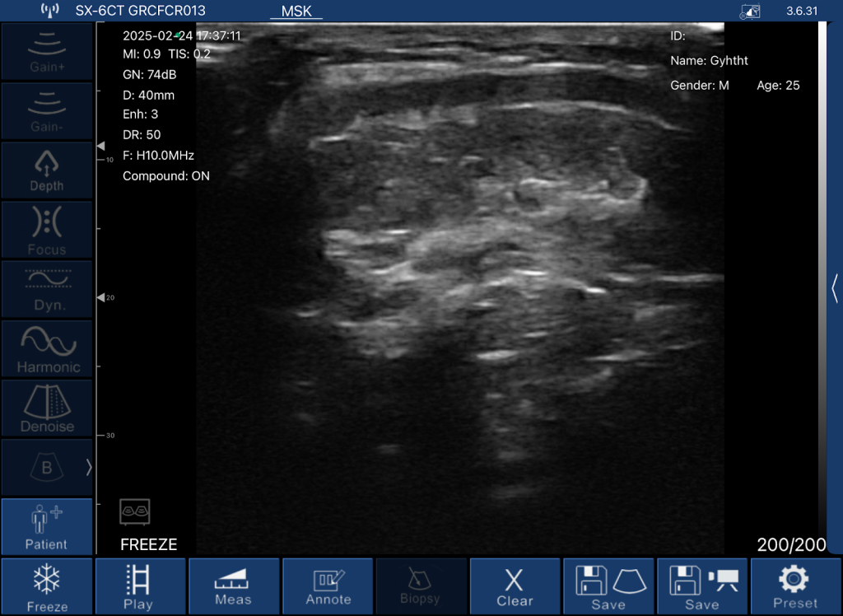The image size is (843, 616).
Task: Click the Age: 25 text
Action: click(778, 86)
